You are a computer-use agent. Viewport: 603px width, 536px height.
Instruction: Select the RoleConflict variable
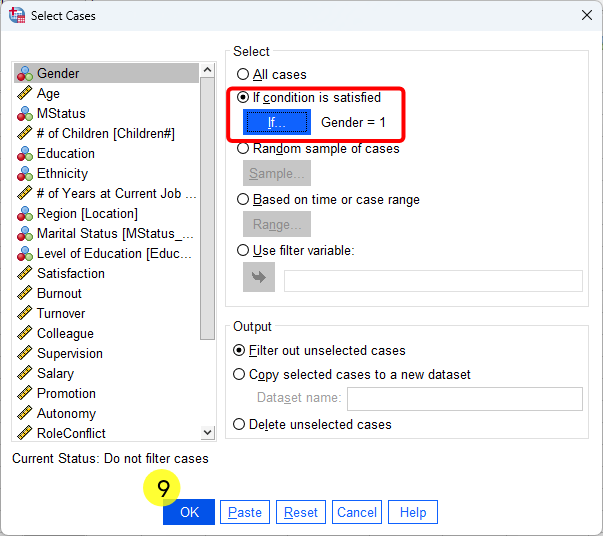(x=106, y=433)
